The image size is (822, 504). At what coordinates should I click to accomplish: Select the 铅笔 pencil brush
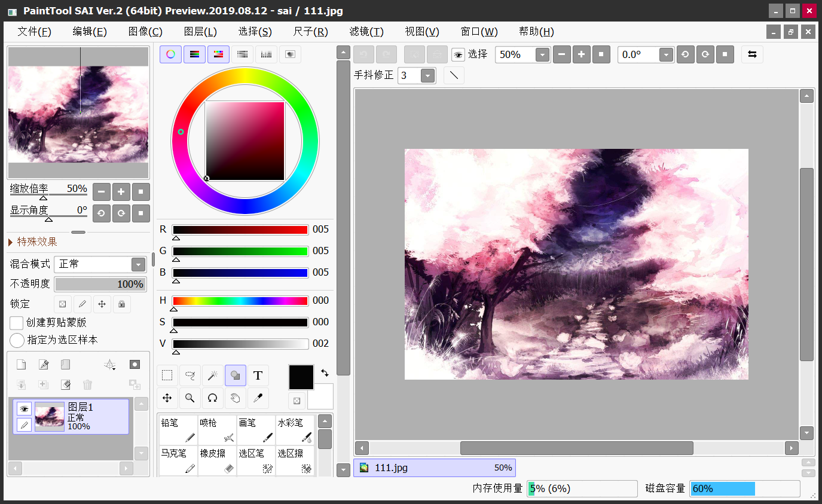(x=178, y=430)
